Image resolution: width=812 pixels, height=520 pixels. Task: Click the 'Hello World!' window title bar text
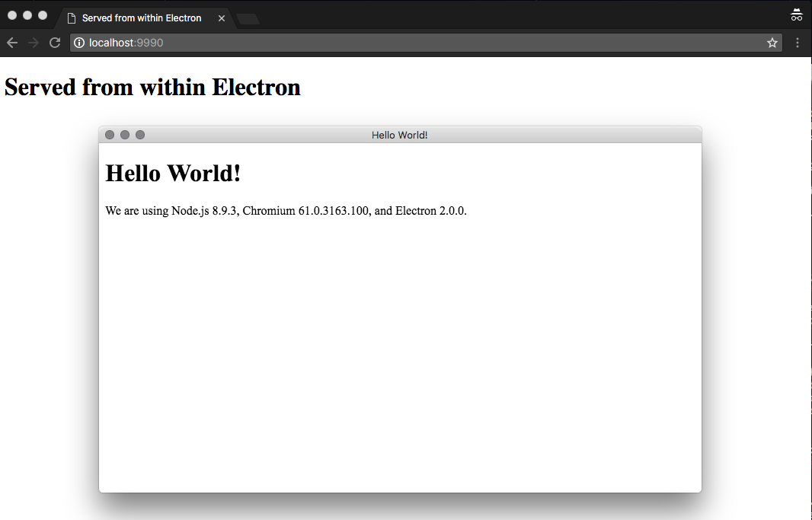tap(399, 135)
